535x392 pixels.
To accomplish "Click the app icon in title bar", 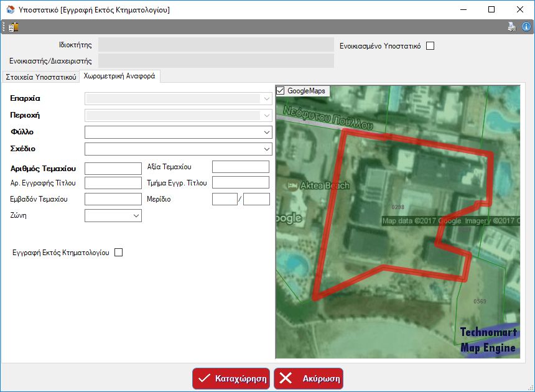I will coord(9,9).
